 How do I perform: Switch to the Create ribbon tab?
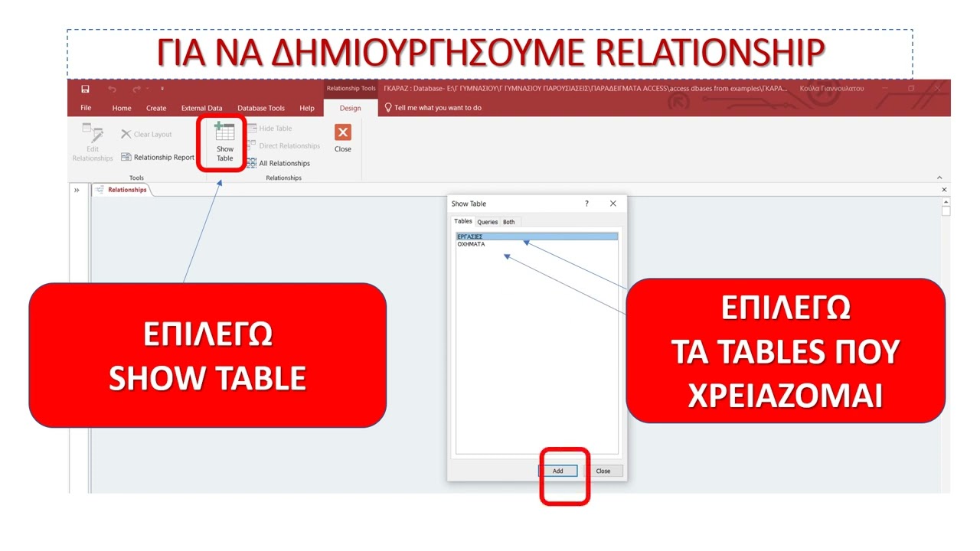156,108
